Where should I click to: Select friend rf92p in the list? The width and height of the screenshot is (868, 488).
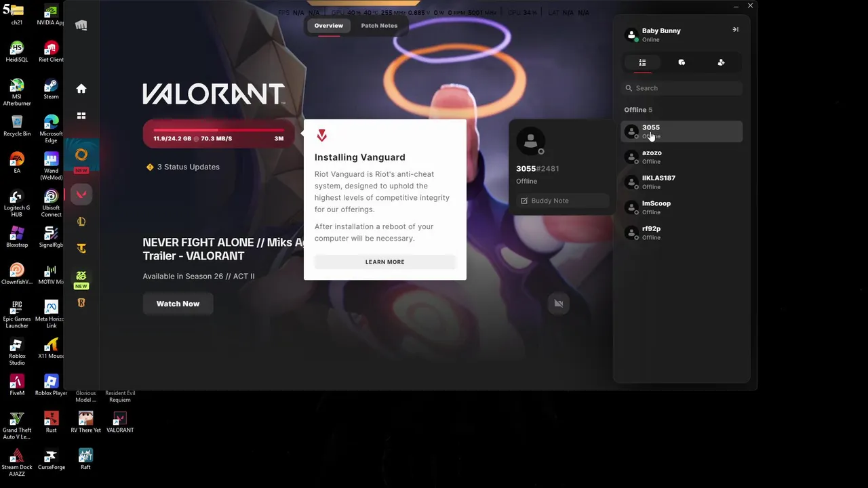pyautogui.click(x=682, y=233)
